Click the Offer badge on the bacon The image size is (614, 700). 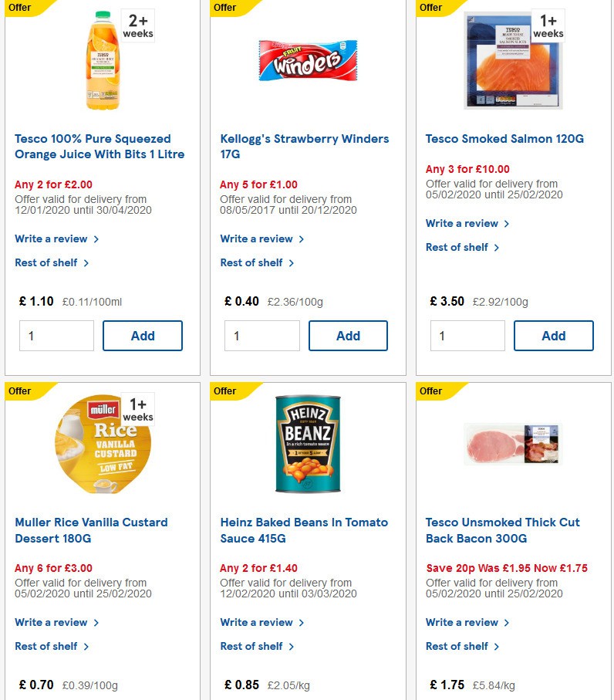(430, 391)
